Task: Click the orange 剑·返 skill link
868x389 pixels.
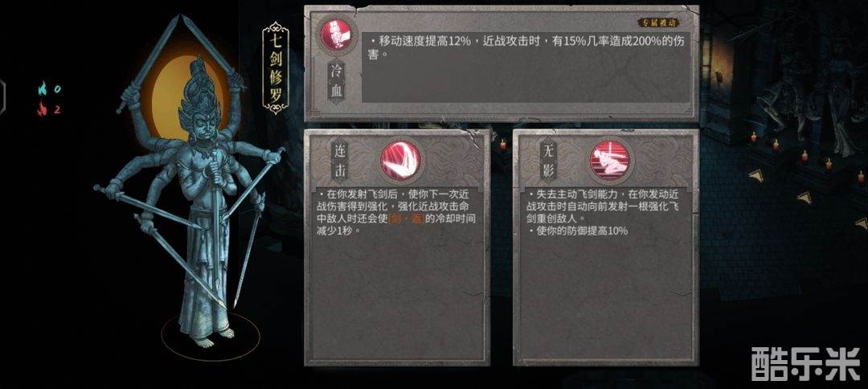Action: 407,219
